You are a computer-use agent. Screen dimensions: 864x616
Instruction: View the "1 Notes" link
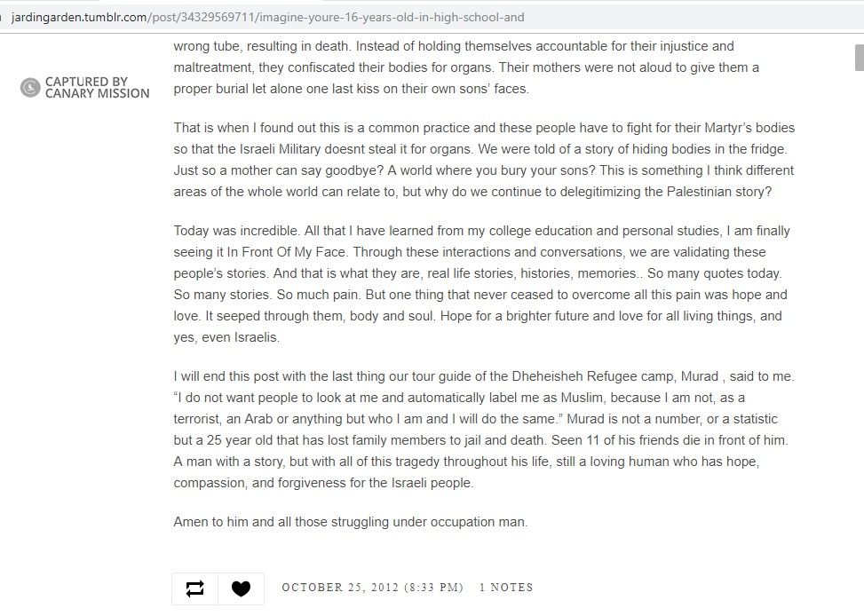[506, 588]
